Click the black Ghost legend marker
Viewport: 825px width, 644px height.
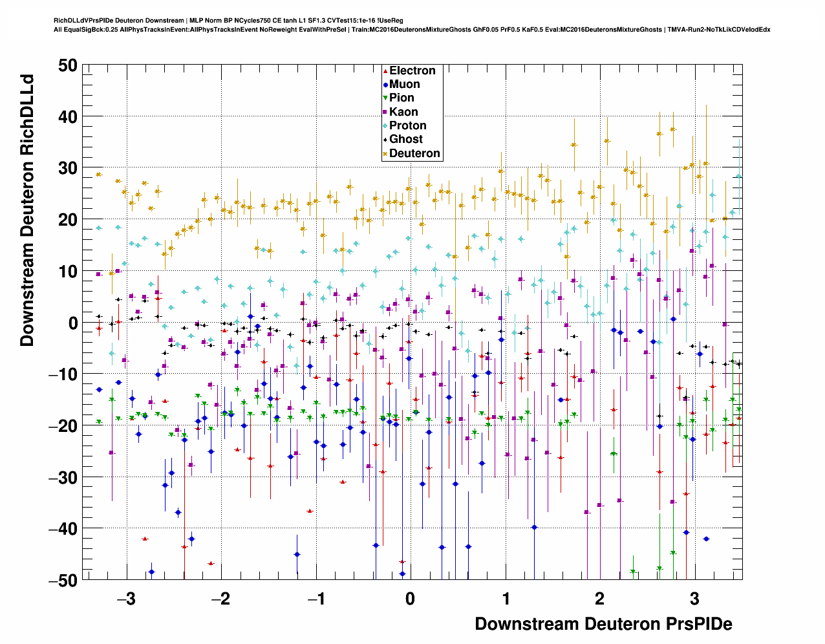[x=385, y=140]
